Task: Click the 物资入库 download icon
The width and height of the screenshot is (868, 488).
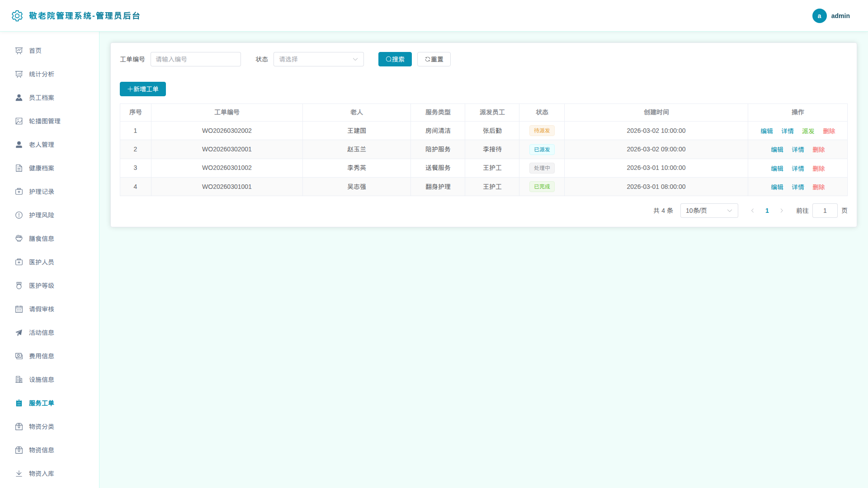Action: click(x=19, y=474)
